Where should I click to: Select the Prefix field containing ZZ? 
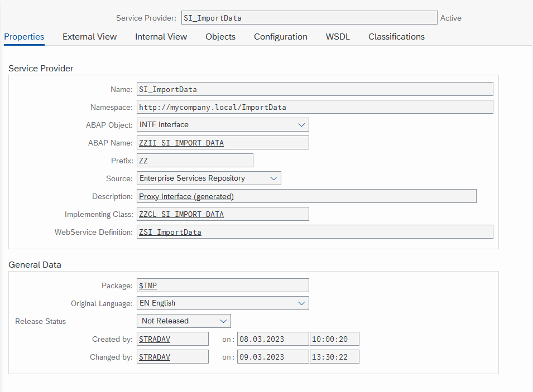[195, 161]
